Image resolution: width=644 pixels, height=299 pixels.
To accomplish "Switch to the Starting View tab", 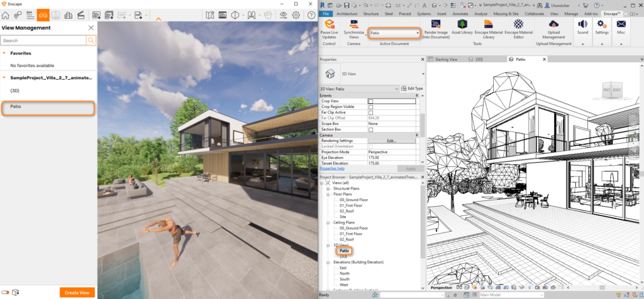I will [x=447, y=59].
